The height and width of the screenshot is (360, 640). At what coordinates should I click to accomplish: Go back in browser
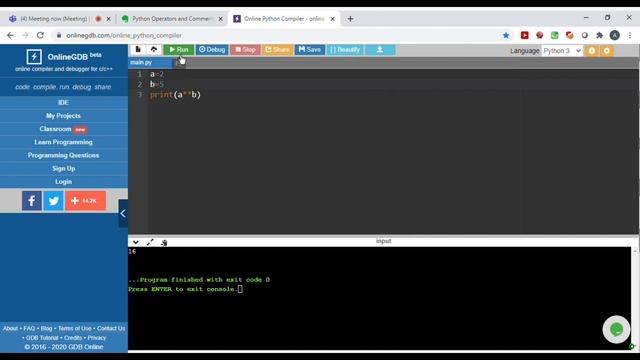tap(10, 36)
